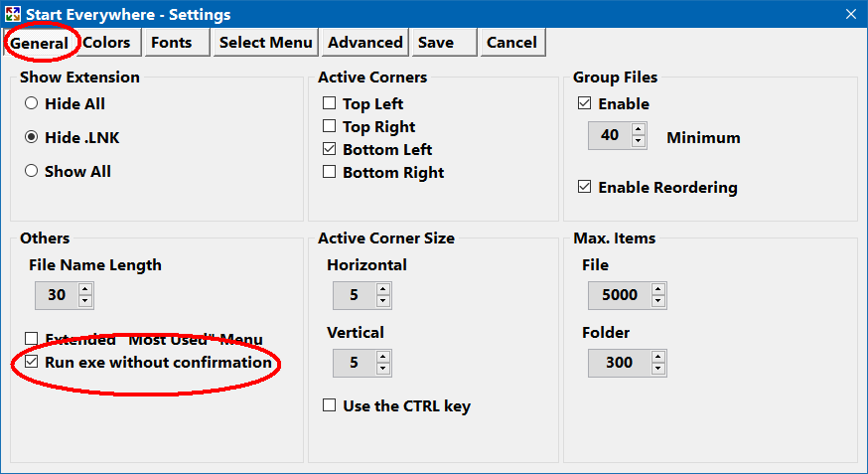Increase the Group Files Minimum value
Viewport: 868px width, 474px height.
click(639, 129)
